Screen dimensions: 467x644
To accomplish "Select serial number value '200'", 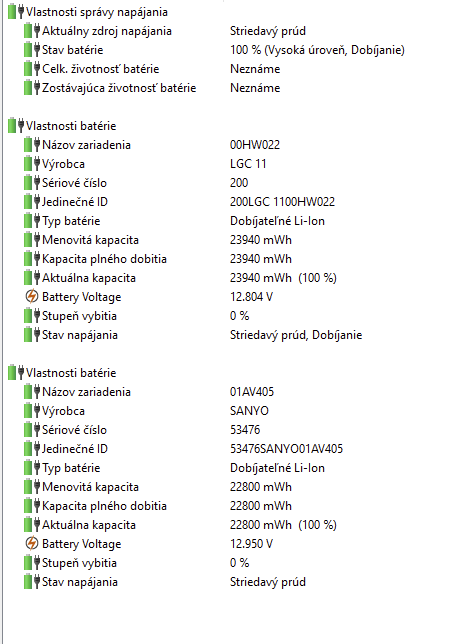I will pos(239,183).
